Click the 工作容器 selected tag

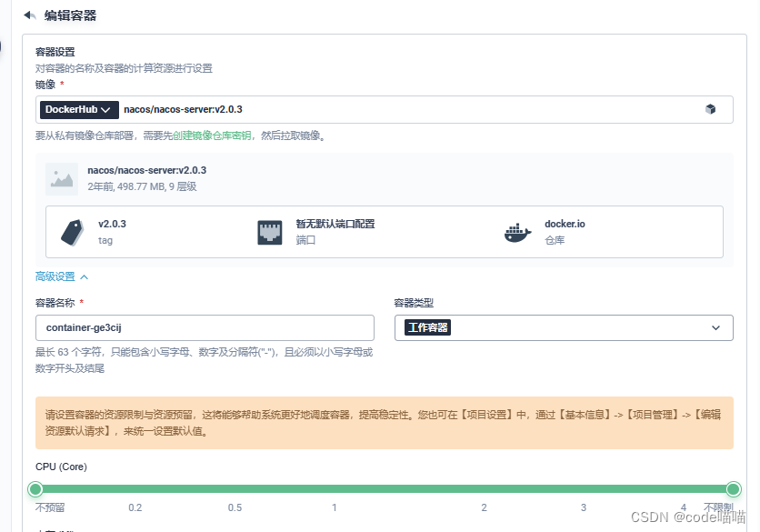[427, 327]
